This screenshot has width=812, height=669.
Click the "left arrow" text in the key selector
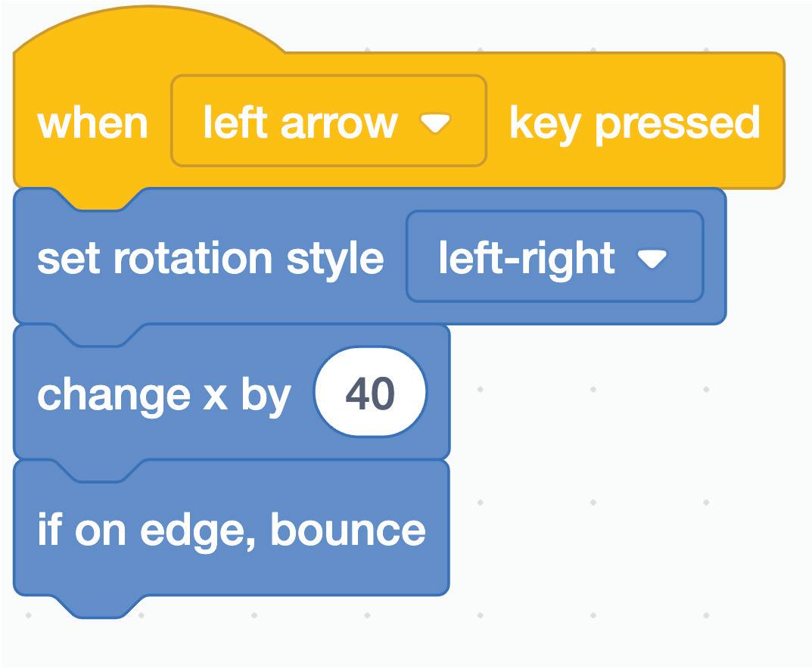[300, 123]
